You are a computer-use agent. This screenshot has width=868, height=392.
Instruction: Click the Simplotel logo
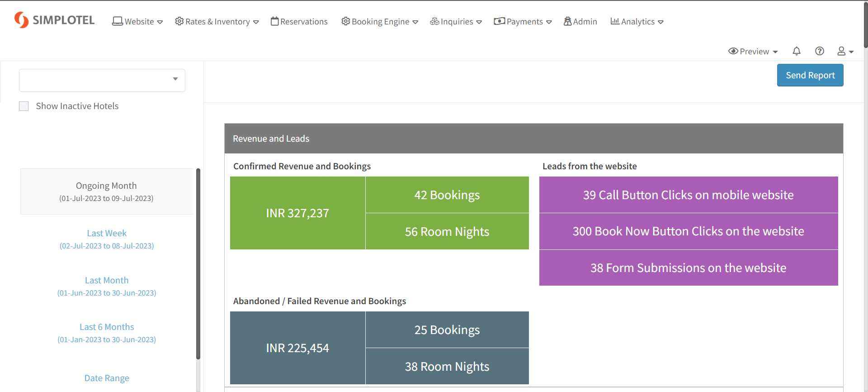coord(54,20)
